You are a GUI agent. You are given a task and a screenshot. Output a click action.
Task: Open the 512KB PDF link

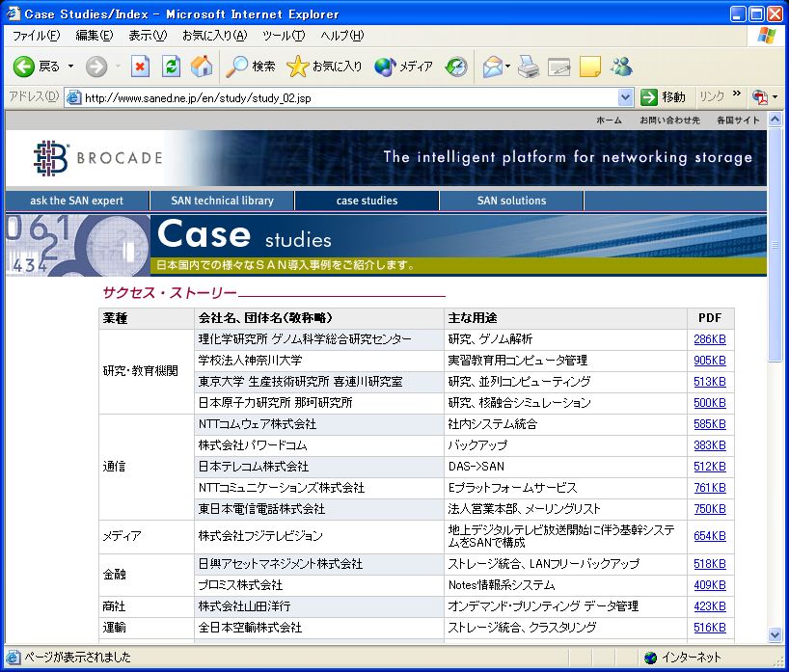tap(710, 467)
